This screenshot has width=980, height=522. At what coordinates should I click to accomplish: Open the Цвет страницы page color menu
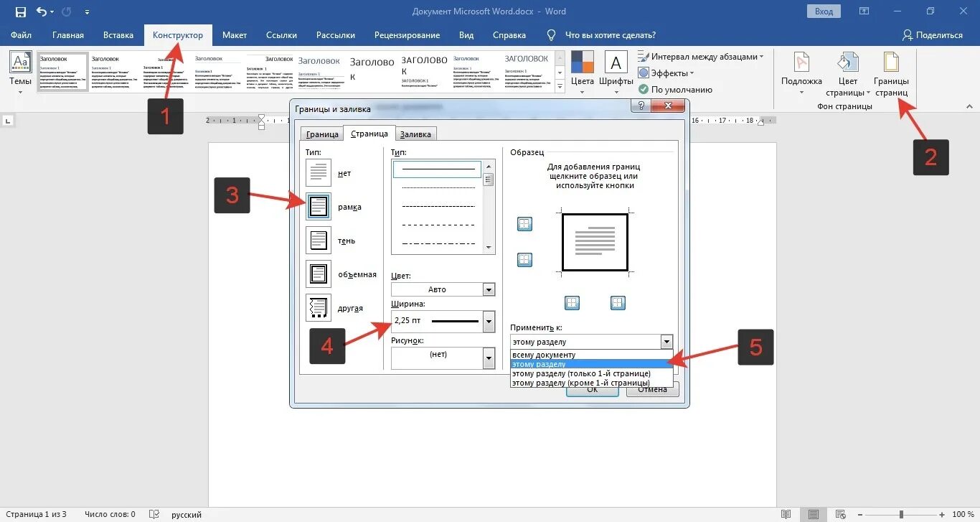coord(848,73)
